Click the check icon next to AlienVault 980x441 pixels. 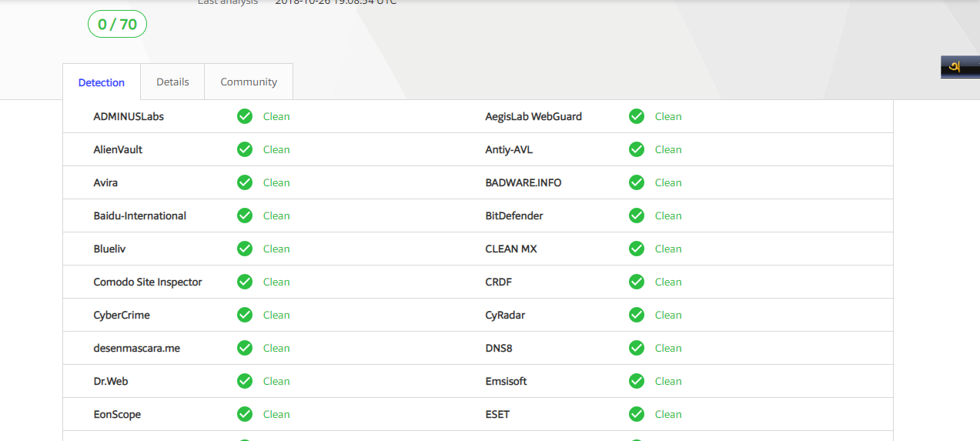click(245, 149)
